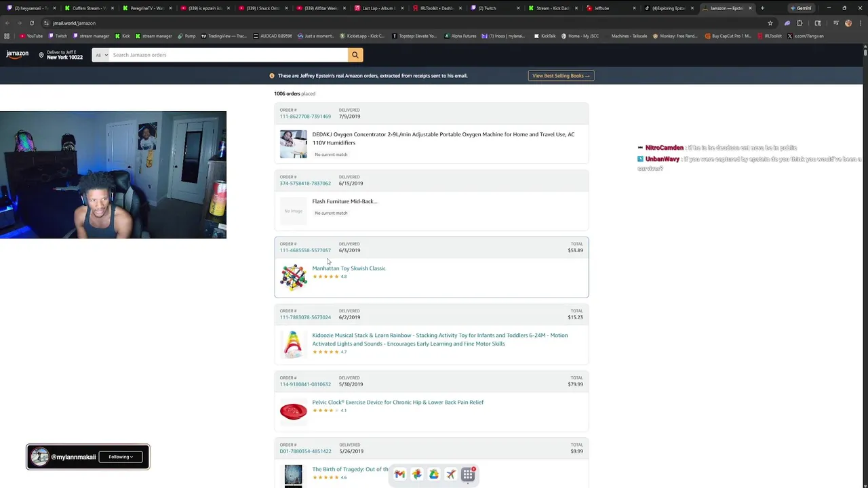This screenshot has height=488, width=868.
Task: Open the All category dropdown in search bar
Action: point(100,55)
